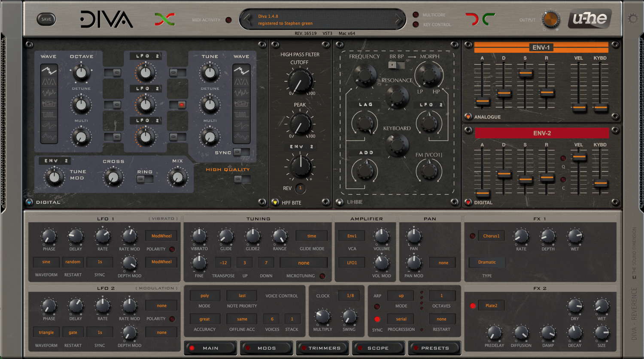Open LFO 1 waveform sine dropdown

(46, 262)
